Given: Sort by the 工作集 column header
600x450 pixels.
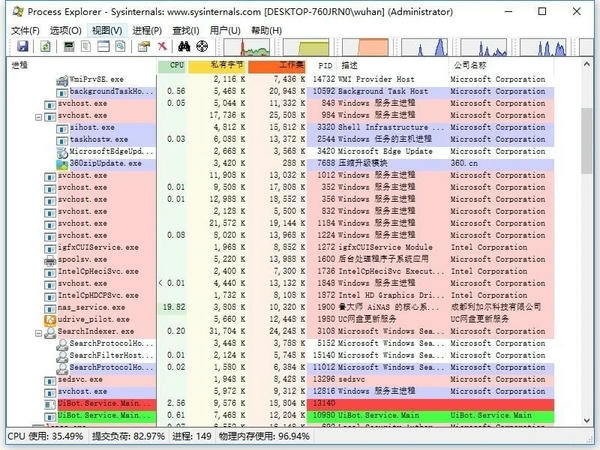Looking at the screenshot, I should [277, 65].
